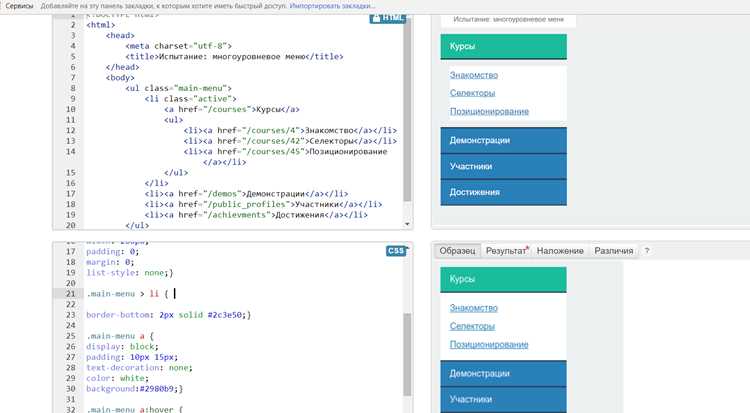Click the 'list-style: none;}' CSS line
This screenshot has width=750, height=413.
(130, 272)
